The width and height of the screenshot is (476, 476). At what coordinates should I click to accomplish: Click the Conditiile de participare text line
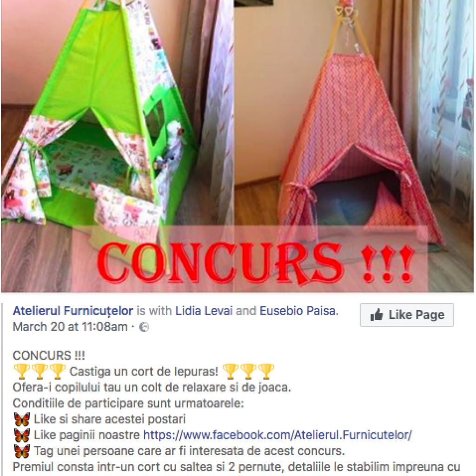(128, 403)
